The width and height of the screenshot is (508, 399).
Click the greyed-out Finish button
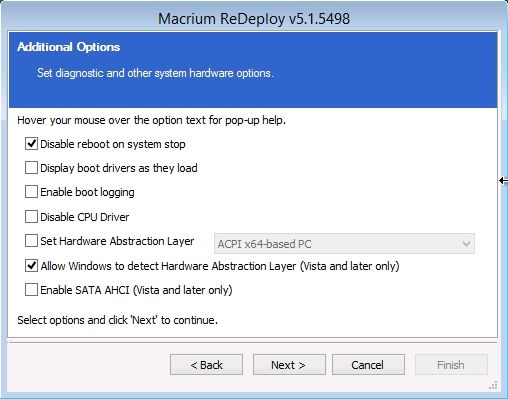coord(451,365)
